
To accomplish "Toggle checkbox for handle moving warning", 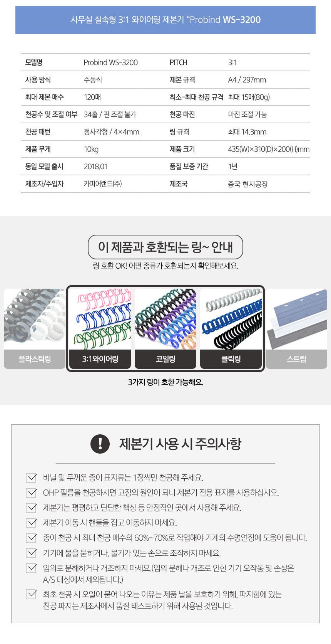I will click(31, 523).
